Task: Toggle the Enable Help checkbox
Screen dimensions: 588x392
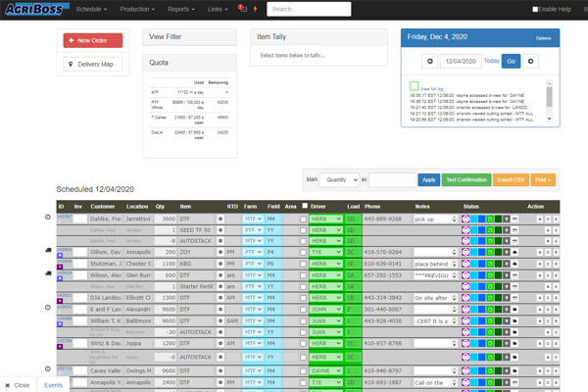Action: click(535, 9)
